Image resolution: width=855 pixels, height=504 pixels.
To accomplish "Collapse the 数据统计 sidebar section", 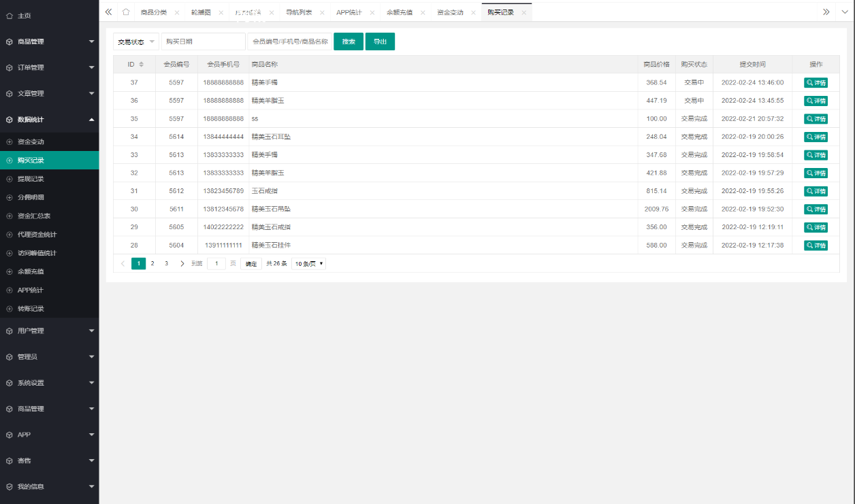I will point(49,120).
